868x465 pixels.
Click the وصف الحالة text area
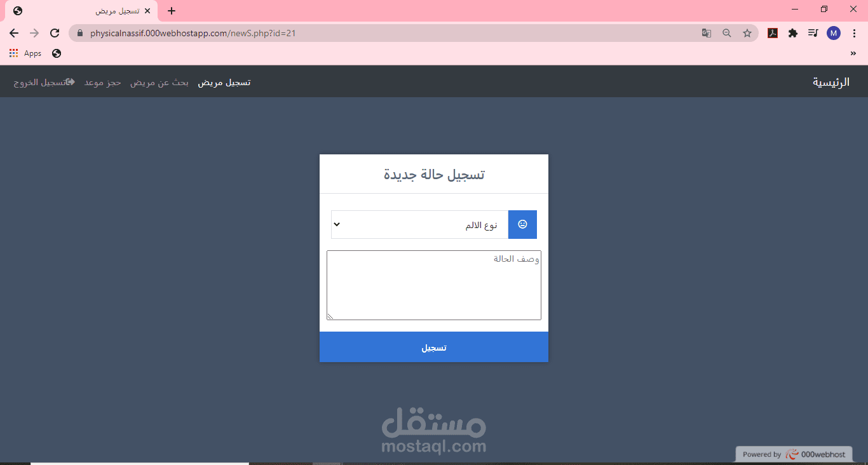coord(434,285)
